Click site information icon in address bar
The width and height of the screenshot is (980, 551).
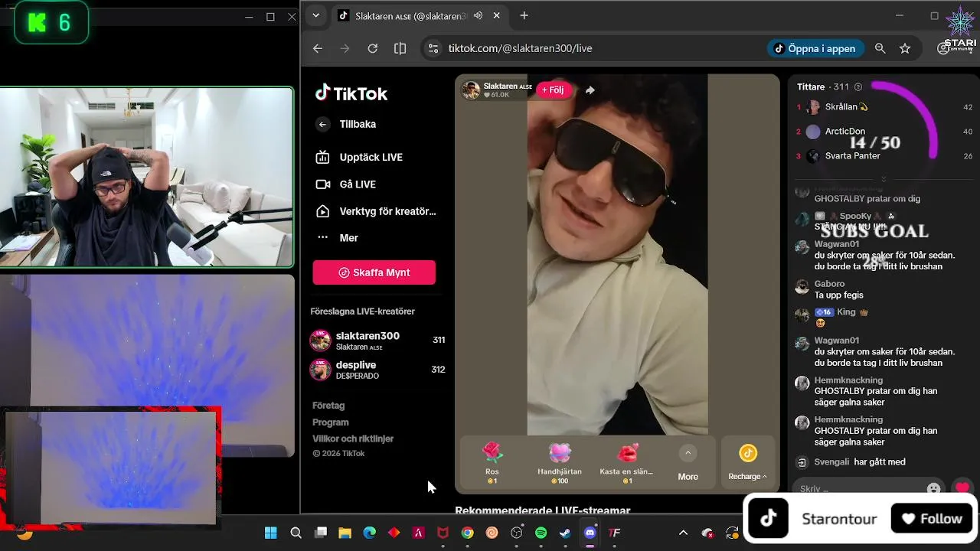[x=433, y=48]
